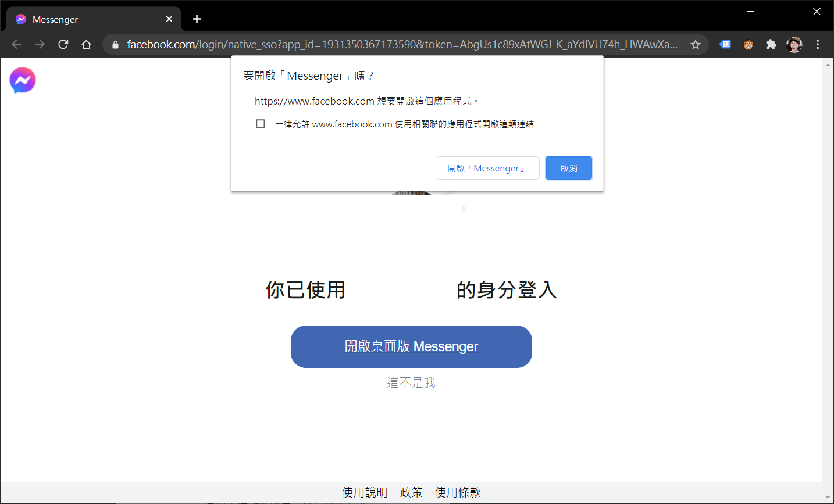Click the browser forward arrow
The width and height of the screenshot is (834, 504).
coord(40,44)
